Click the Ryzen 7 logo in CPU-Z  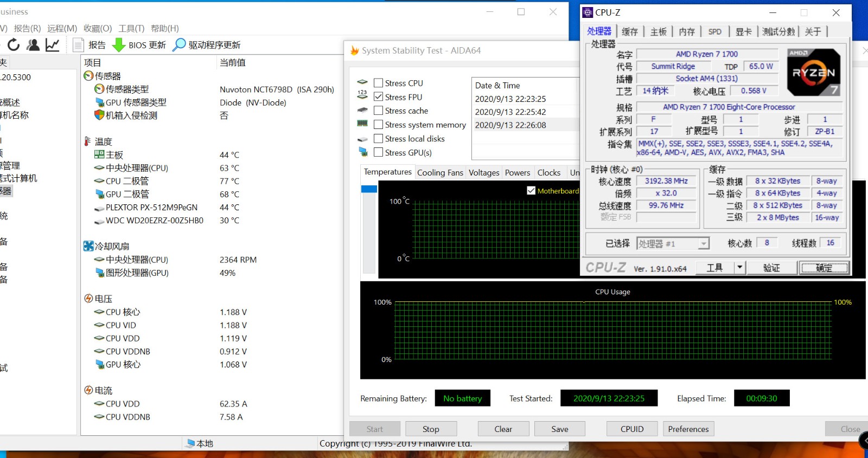[x=813, y=72]
